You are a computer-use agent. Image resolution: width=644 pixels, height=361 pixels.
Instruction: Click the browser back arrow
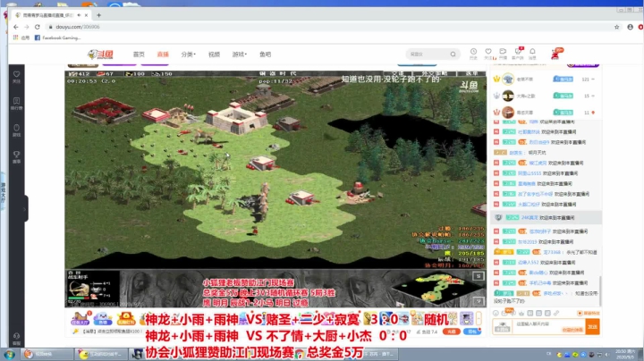(x=15, y=27)
